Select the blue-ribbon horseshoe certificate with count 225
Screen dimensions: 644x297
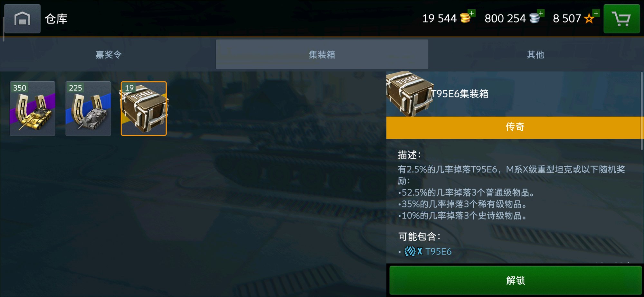(88, 108)
